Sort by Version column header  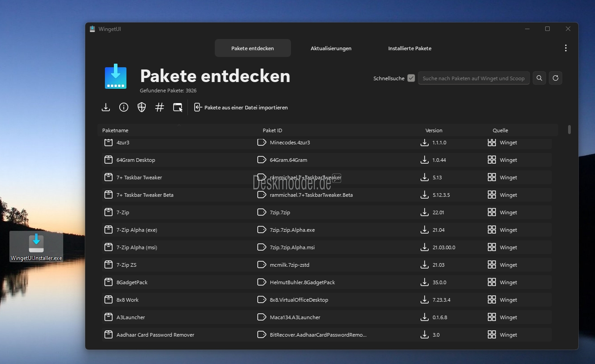434,130
